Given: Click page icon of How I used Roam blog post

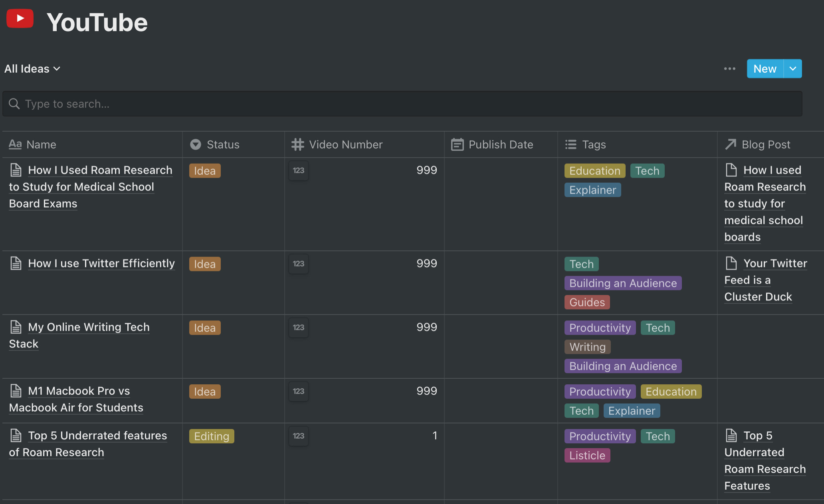Looking at the screenshot, I should coord(731,170).
